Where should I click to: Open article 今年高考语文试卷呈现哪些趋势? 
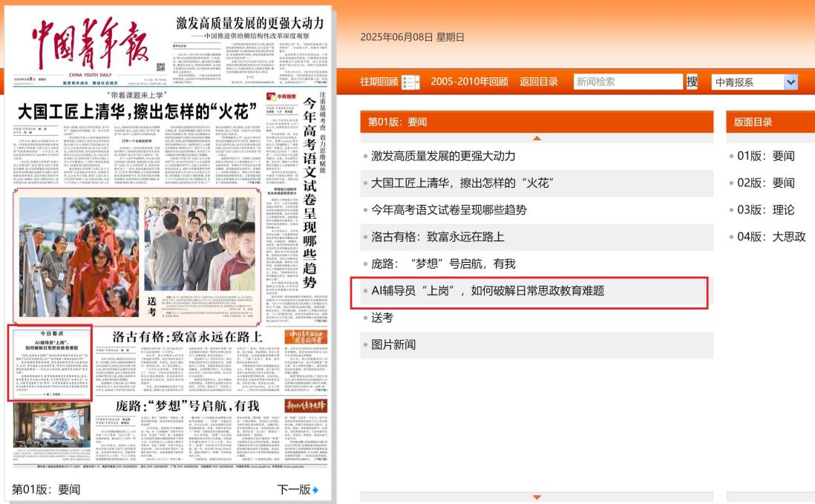point(448,210)
